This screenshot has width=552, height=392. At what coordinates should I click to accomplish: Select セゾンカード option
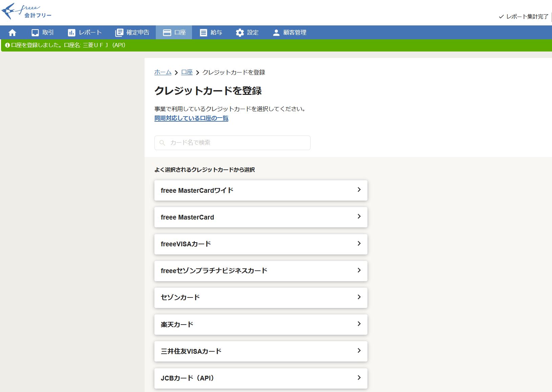(261, 297)
